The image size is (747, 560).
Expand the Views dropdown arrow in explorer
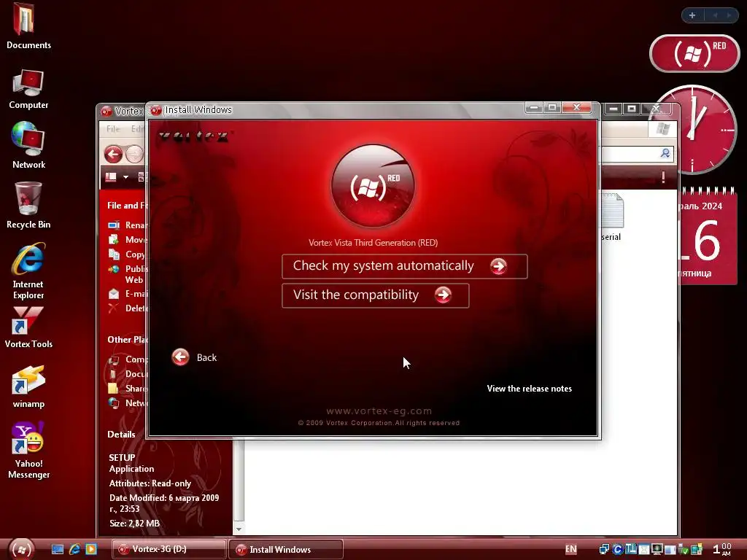point(125,177)
